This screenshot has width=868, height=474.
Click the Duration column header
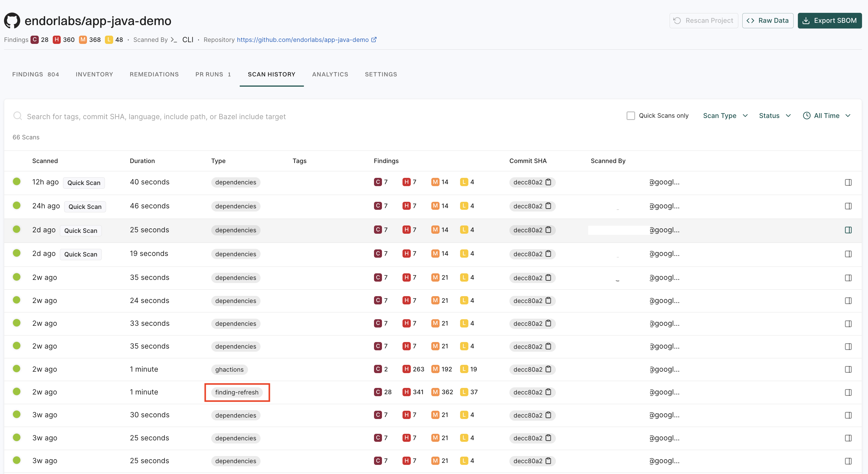click(142, 161)
